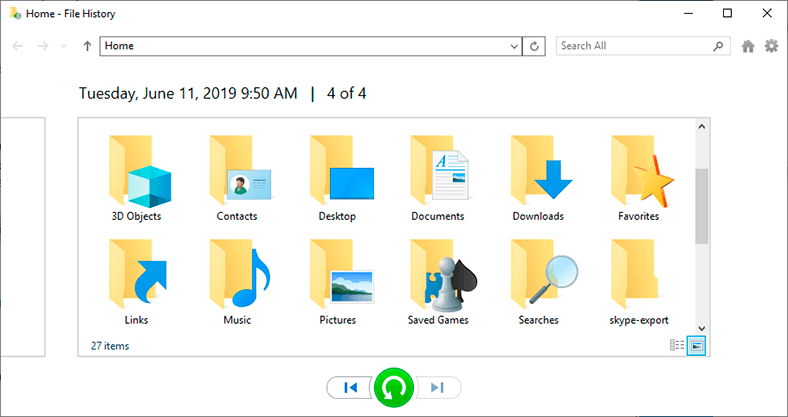Go to the next backup version
Image resolution: width=788 pixels, height=417 pixels.
[x=437, y=387]
